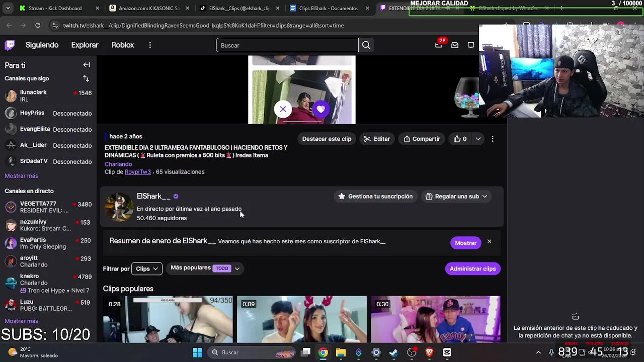This screenshot has width=644, height=362.
Task: Open the more options menu beside Roblox
Action: click(x=150, y=45)
